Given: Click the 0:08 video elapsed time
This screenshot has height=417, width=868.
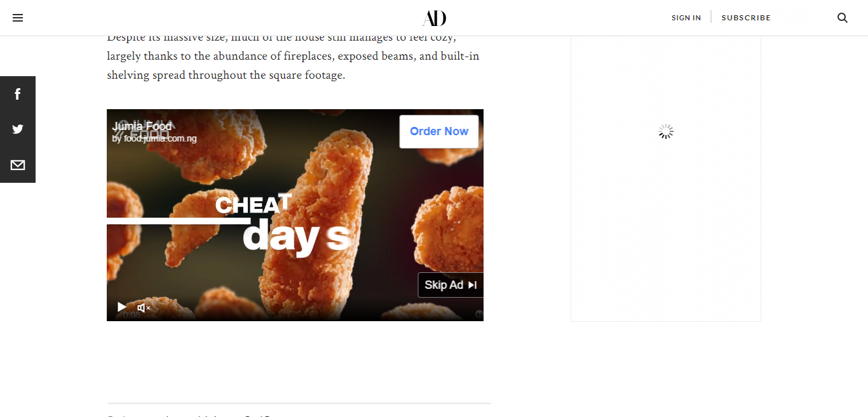Looking at the screenshot, I should [x=132, y=315].
